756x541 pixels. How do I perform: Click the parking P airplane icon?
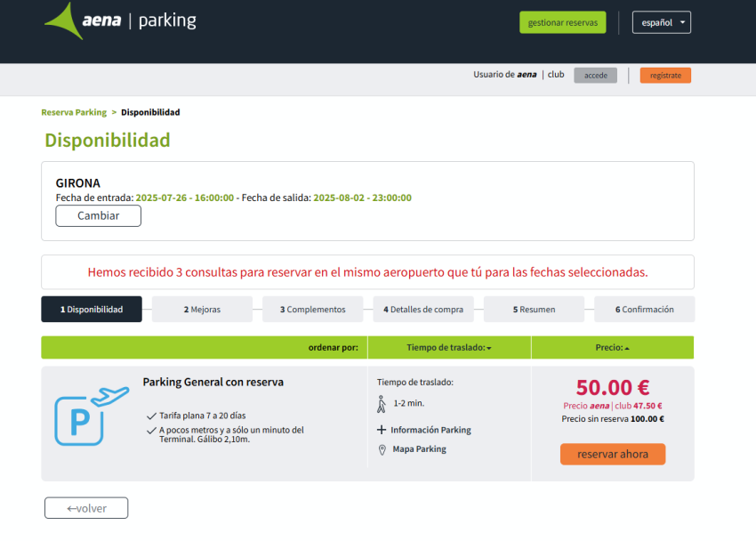[92, 416]
